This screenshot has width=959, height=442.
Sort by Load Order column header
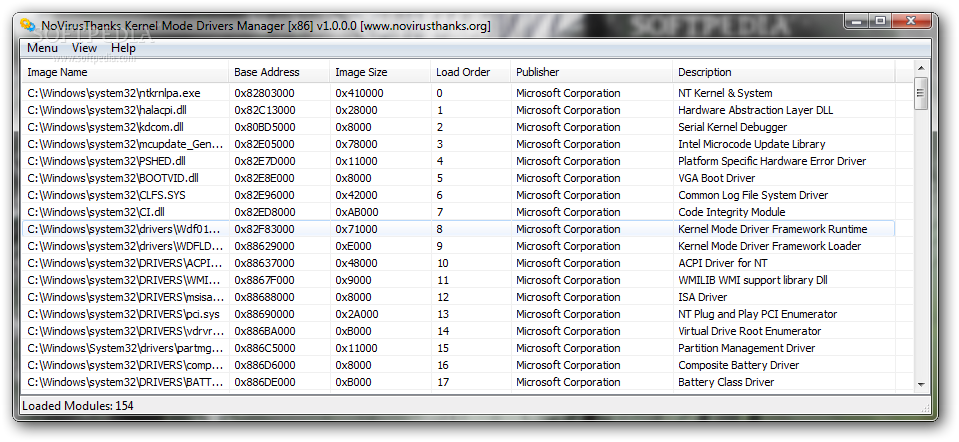470,72
